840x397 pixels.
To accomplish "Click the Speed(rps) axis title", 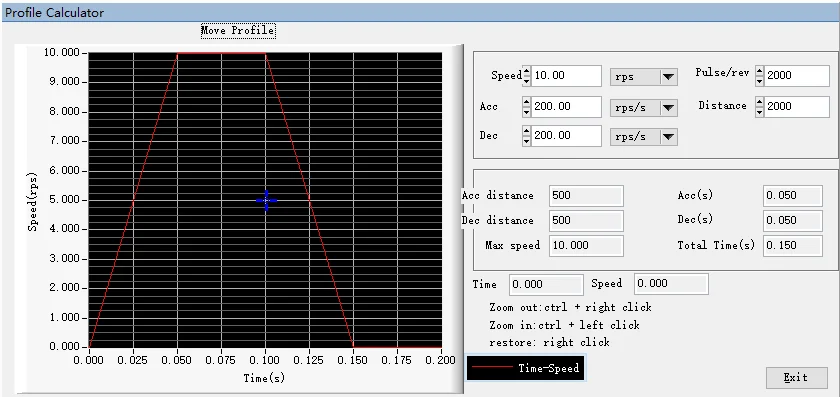I will click(33, 201).
